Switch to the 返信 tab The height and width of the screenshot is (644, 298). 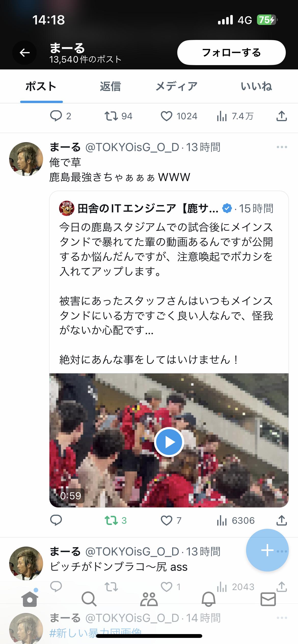pos(110,86)
